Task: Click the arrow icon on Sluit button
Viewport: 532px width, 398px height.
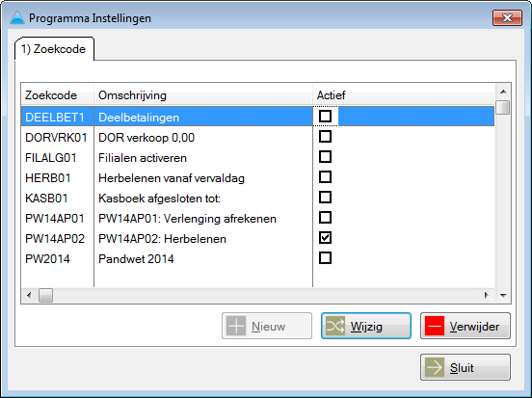Action: click(x=435, y=367)
